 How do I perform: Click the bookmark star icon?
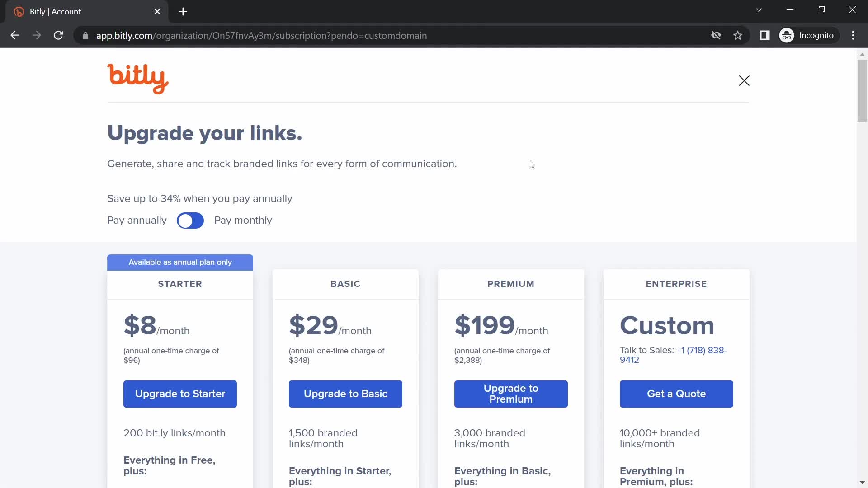[x=738, y=35]
